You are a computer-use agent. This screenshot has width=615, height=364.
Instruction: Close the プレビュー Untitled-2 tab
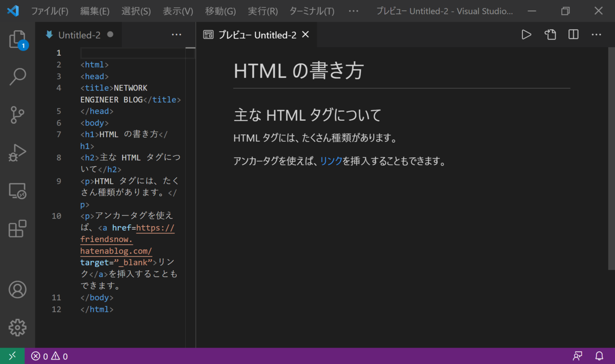pos(305,35)
